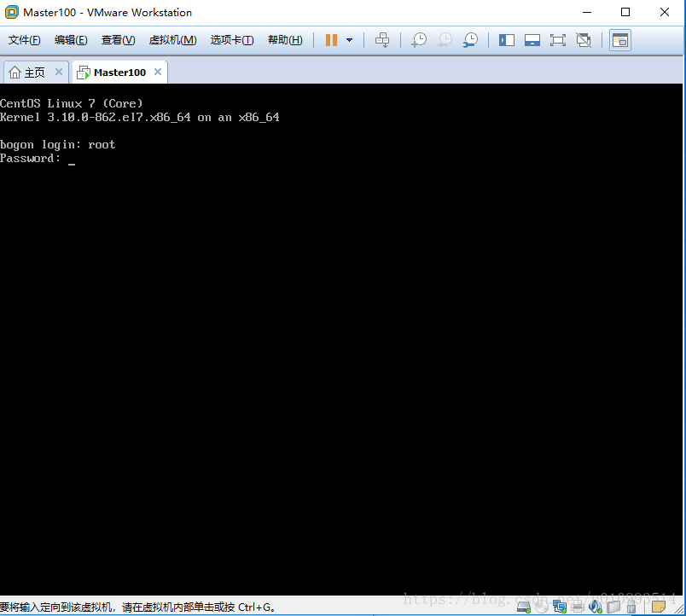The width and height of the screenshot is (686, 616).
Task: Open the 虚拟机(M) menu
Action: [x=173, y=40]
